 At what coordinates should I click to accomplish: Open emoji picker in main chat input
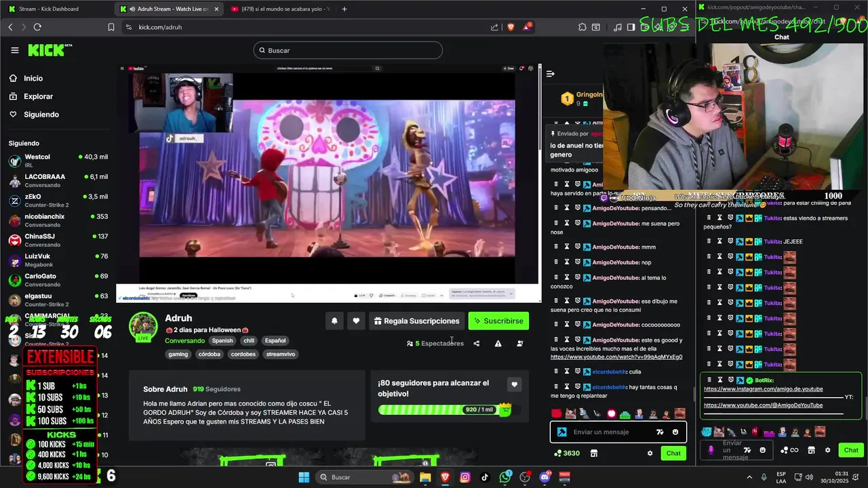(x=675, y=432)
